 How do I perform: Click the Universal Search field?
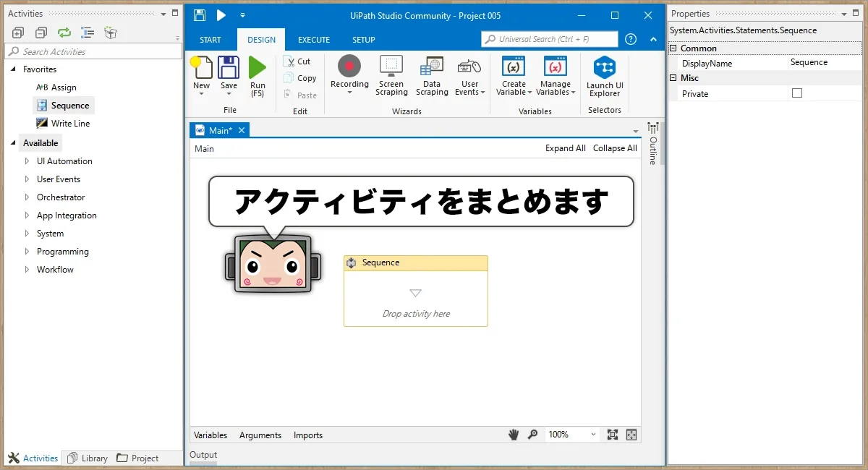pos(550,39)
